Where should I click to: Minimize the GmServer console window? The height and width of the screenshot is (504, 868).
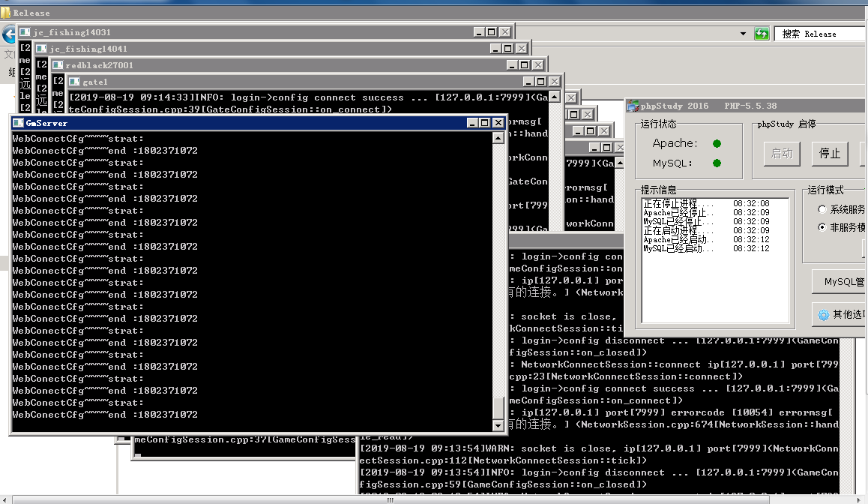[471, 123]
